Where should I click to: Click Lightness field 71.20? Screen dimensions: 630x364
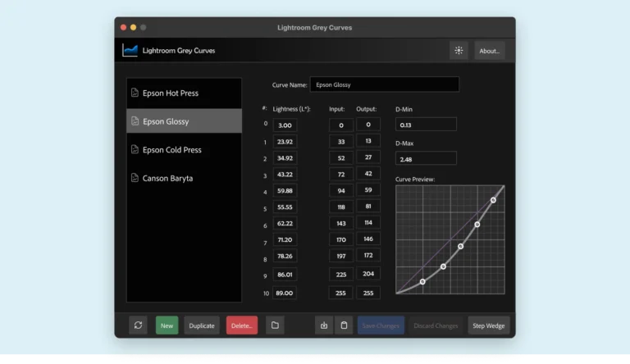[x=285, y=239]
